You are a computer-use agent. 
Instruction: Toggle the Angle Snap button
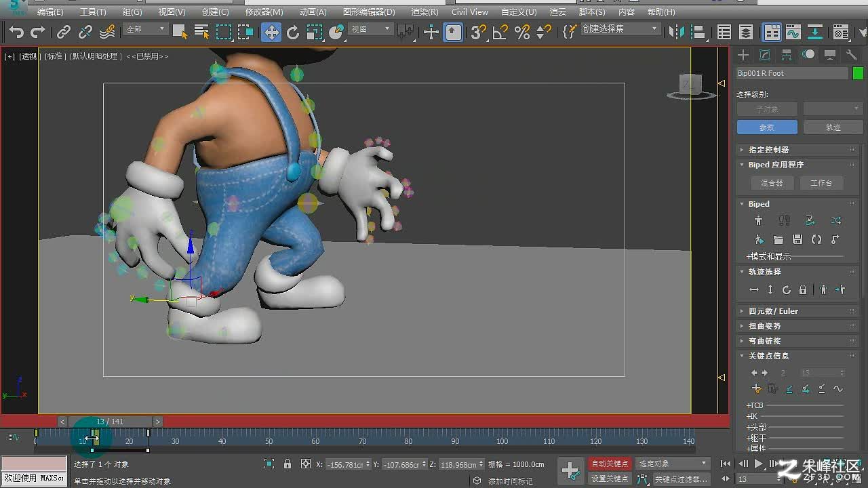(500, 32)
